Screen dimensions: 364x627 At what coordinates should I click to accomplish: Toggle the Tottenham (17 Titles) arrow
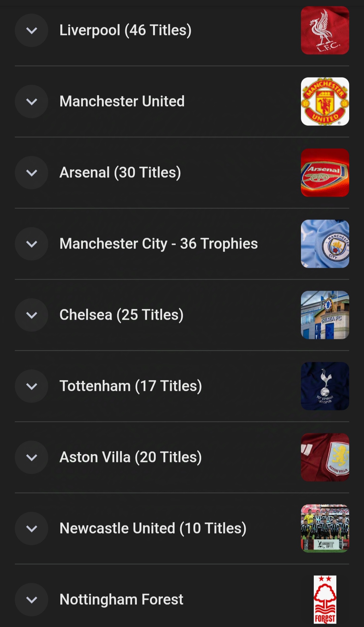(x=32, y=386)
